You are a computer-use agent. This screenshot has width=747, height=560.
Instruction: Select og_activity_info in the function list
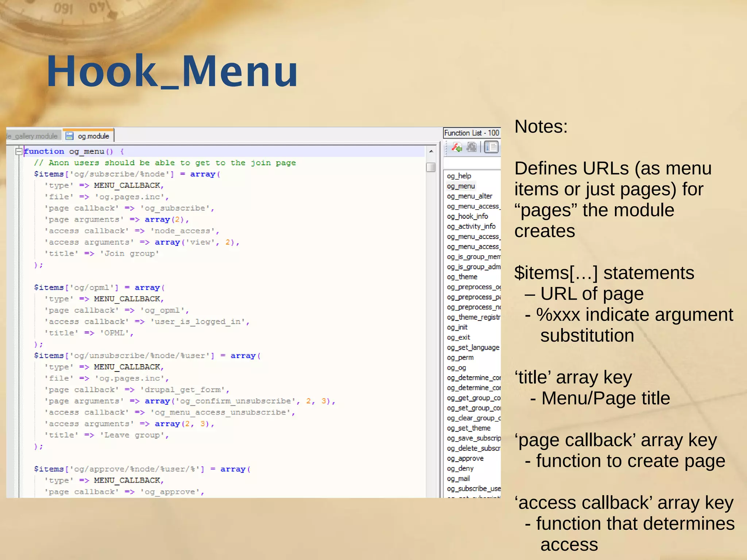coord(471,226)
